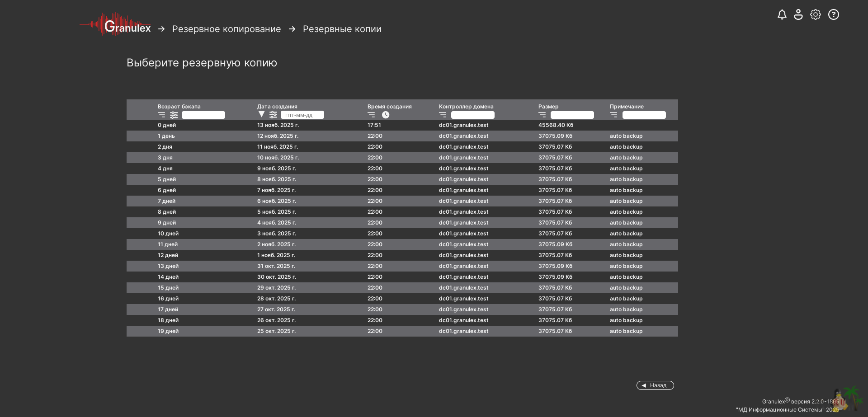Open the notifications bell
The width and height of the screenshot is (868, 417).
point(782,15)
